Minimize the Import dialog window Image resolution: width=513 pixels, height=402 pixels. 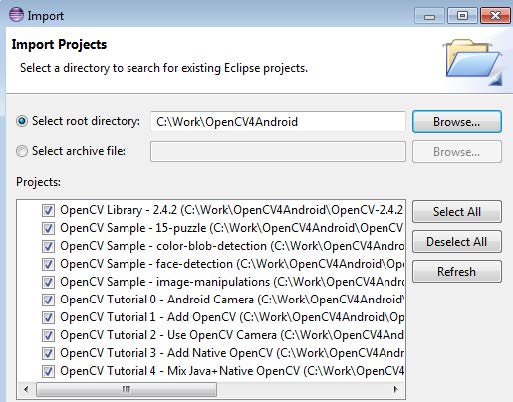[x=429, y=16]
